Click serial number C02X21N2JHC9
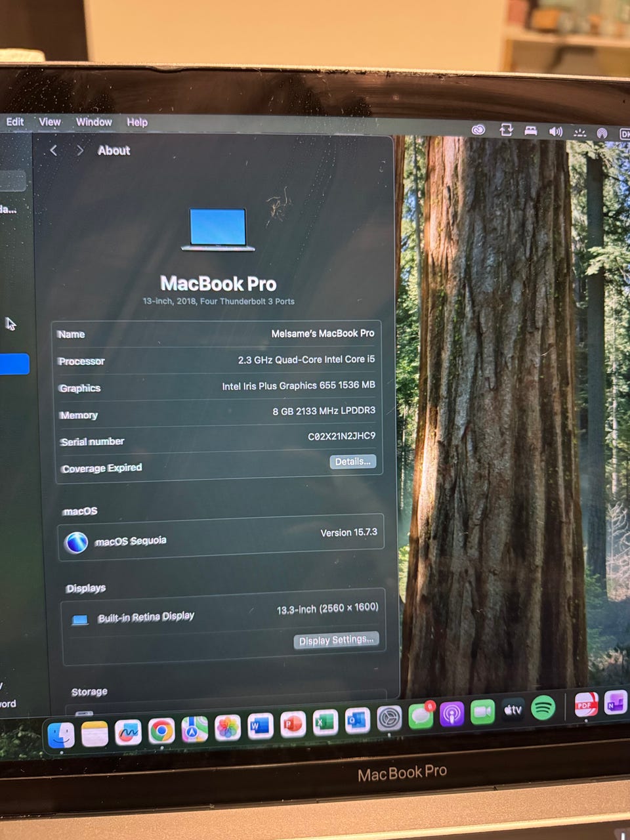The height and width of the screenshot is (840, 630). (x=342, y=436)
